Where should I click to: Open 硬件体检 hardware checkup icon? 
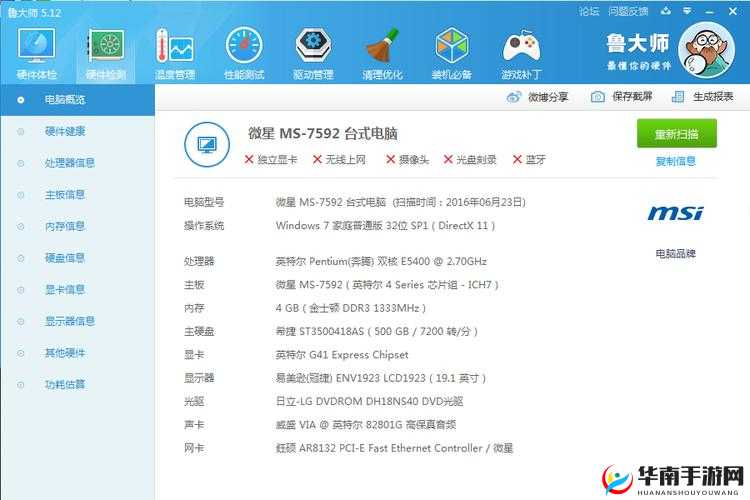coord(36,46)
